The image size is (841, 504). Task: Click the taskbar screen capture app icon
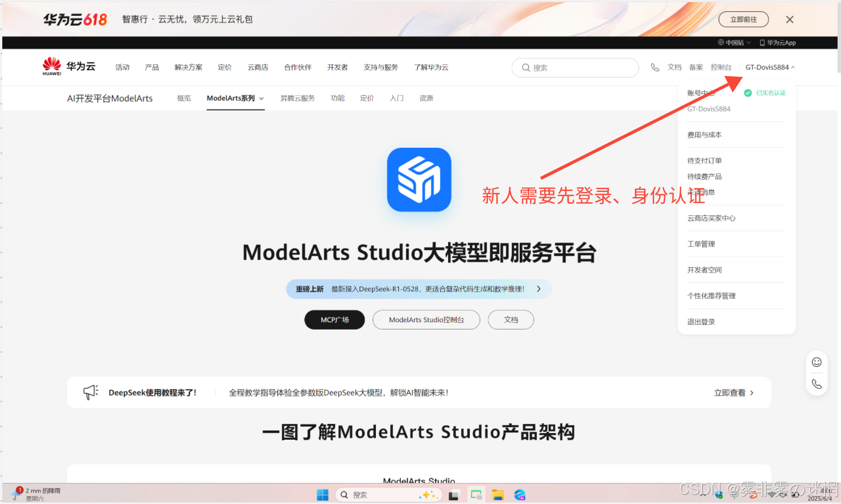[x=476, y=495]
